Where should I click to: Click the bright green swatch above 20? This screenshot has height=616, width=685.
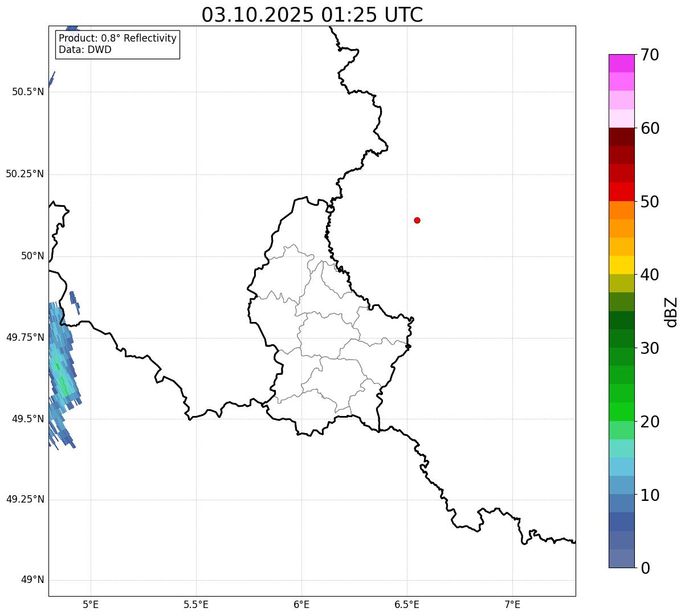point(621,411)
